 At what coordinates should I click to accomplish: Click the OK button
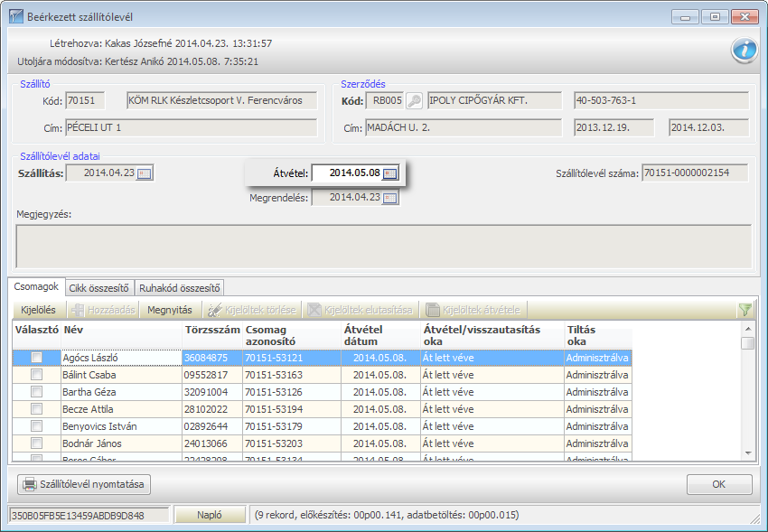pos(719,484)
